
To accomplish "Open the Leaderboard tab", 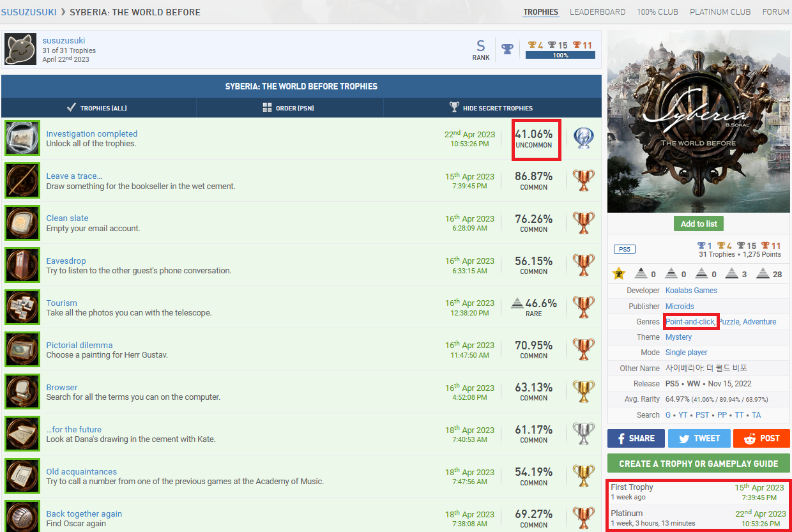I will coord(597,12).
